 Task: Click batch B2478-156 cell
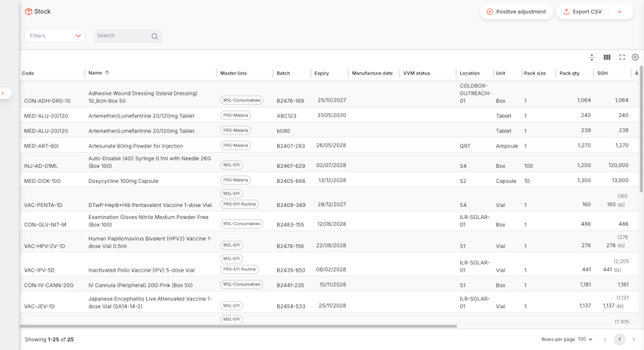290,246
